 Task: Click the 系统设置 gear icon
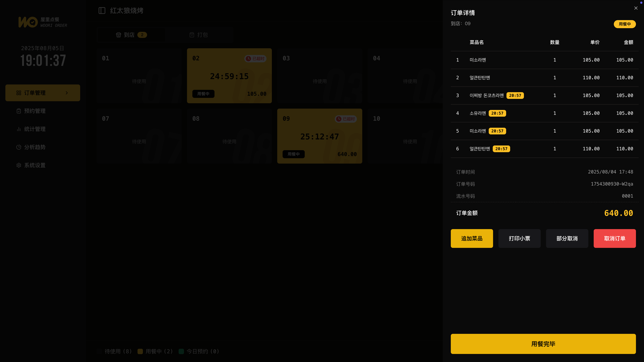point(19,165)
